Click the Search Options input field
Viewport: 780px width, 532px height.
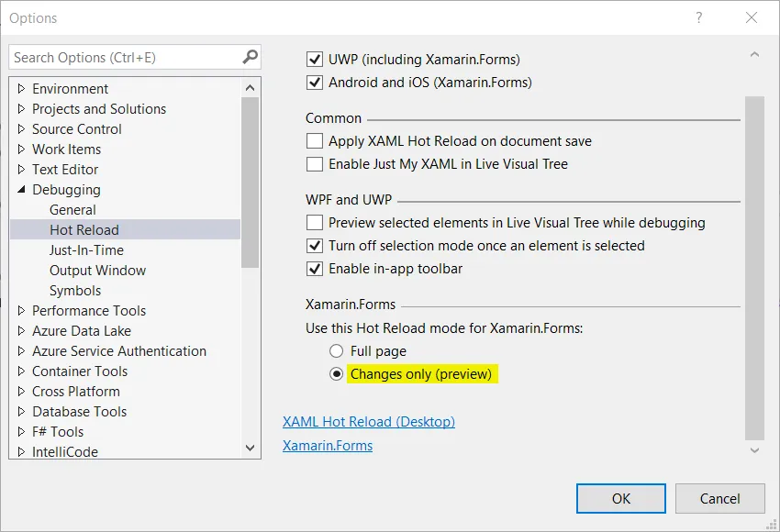click(x=124, y=57)
